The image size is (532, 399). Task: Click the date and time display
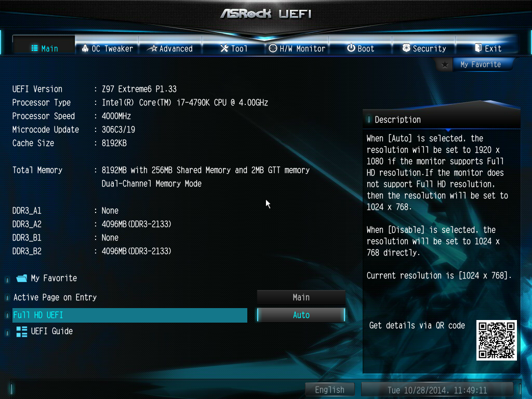pos(437,390)
